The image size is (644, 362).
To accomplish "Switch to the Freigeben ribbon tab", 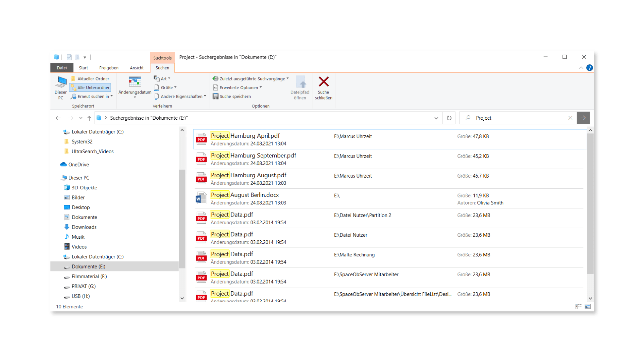I will [109, 68].
